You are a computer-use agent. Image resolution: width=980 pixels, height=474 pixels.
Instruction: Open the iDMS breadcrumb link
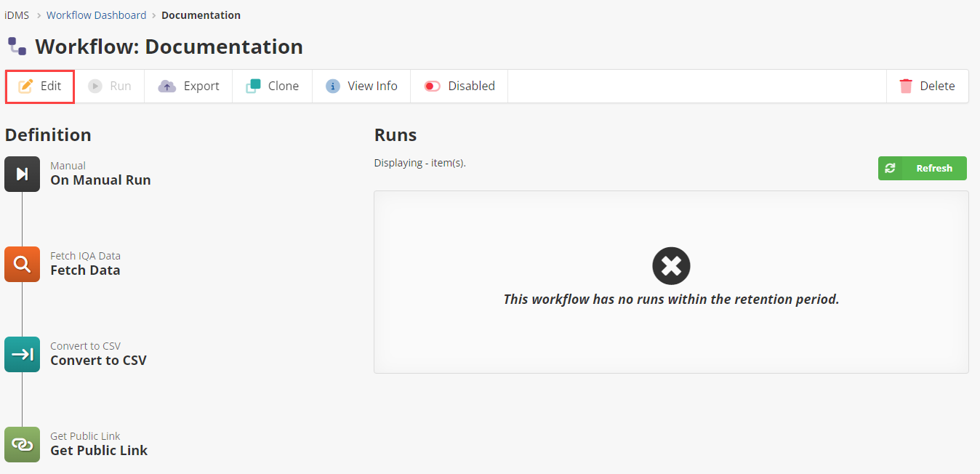coord(17,15)
